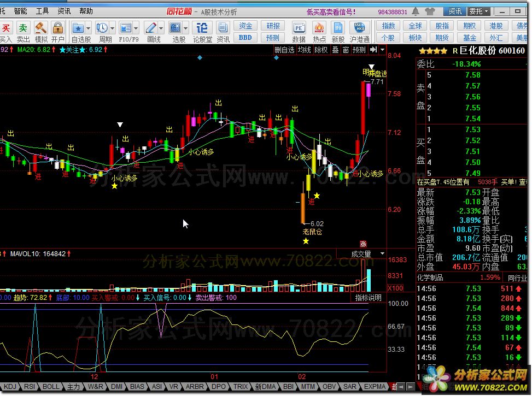The width and height of the screenshot is (532, 396).
Task: Select the 画线 drawing pencil tool
Action: (x=151, y=28)
